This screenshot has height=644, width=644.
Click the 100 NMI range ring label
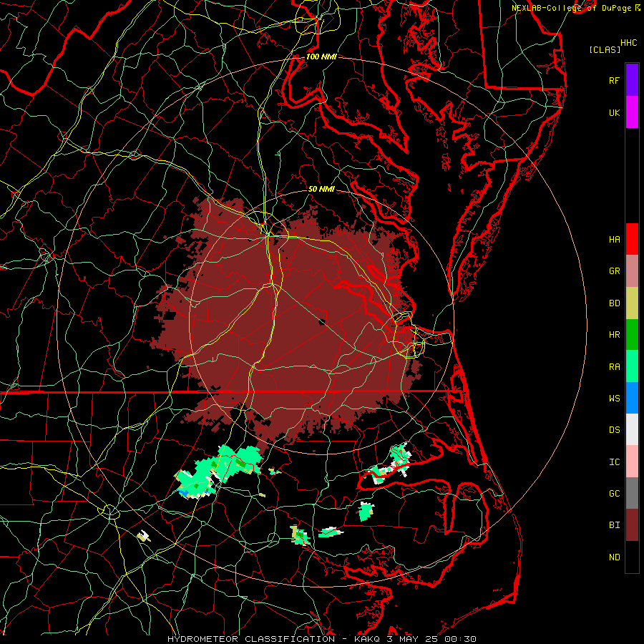[321, 57]
